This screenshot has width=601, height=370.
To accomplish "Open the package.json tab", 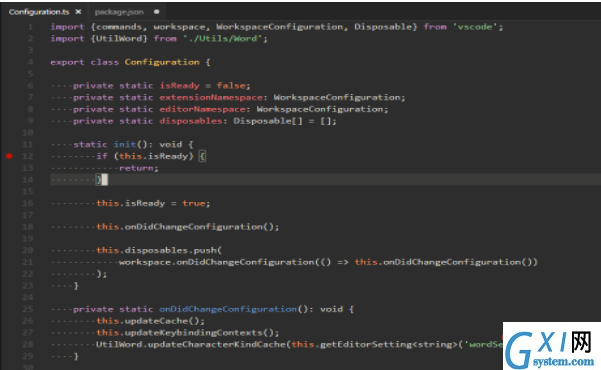I will [x=119, y=12].
